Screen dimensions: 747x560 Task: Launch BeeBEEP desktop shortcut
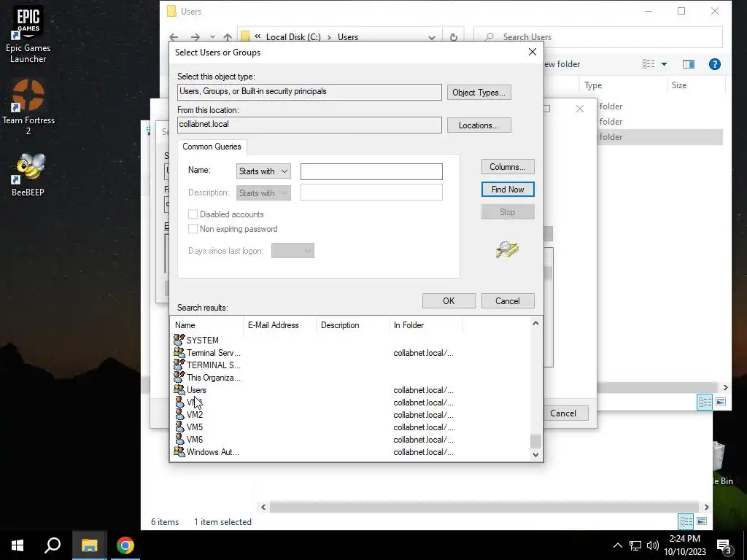tap(28, 174)
